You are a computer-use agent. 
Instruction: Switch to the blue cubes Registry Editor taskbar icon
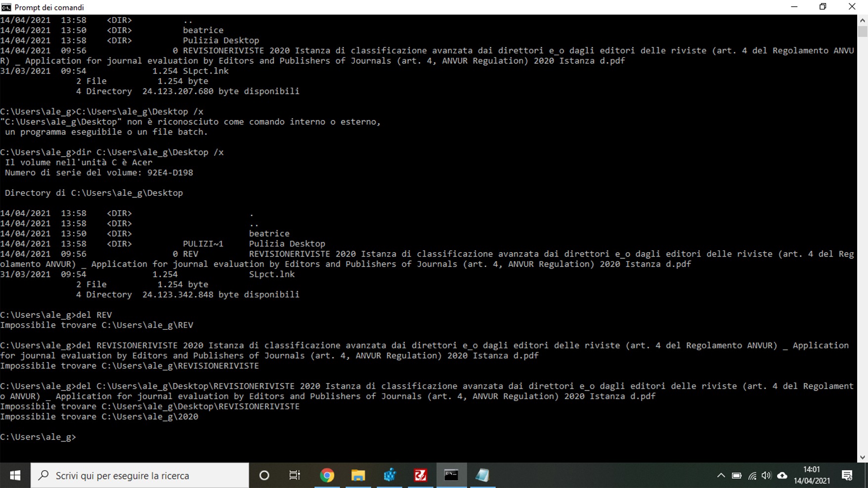(x=390, y=475)
